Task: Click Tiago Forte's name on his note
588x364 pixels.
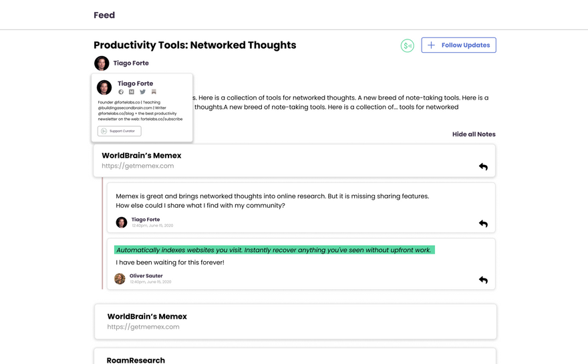Action: point(146,220)
